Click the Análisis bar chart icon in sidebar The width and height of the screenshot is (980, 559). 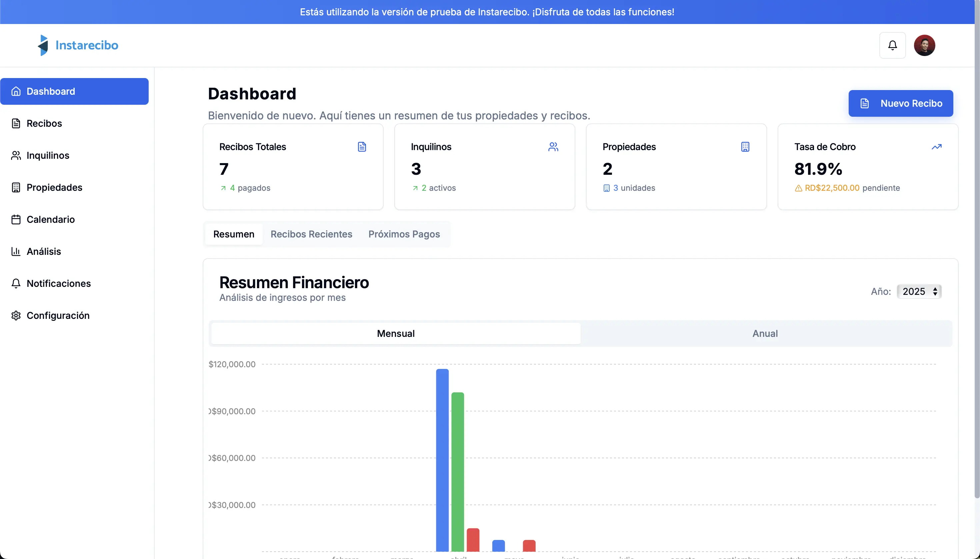(16, 251)
